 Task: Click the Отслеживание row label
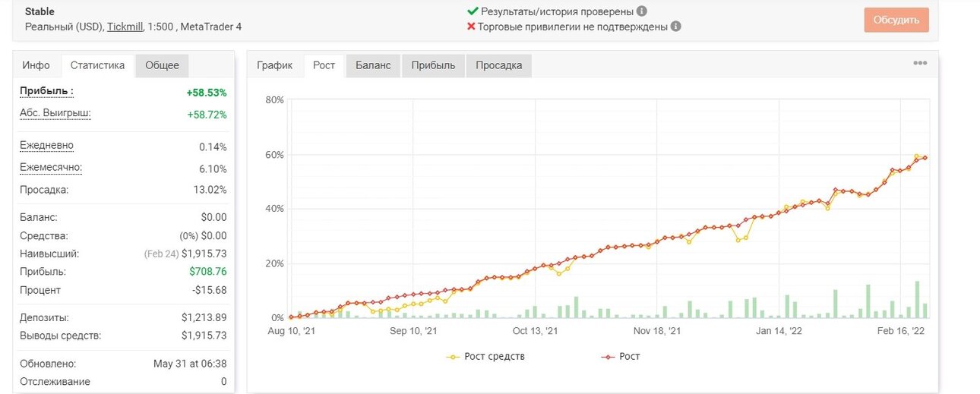click(55, 382)
